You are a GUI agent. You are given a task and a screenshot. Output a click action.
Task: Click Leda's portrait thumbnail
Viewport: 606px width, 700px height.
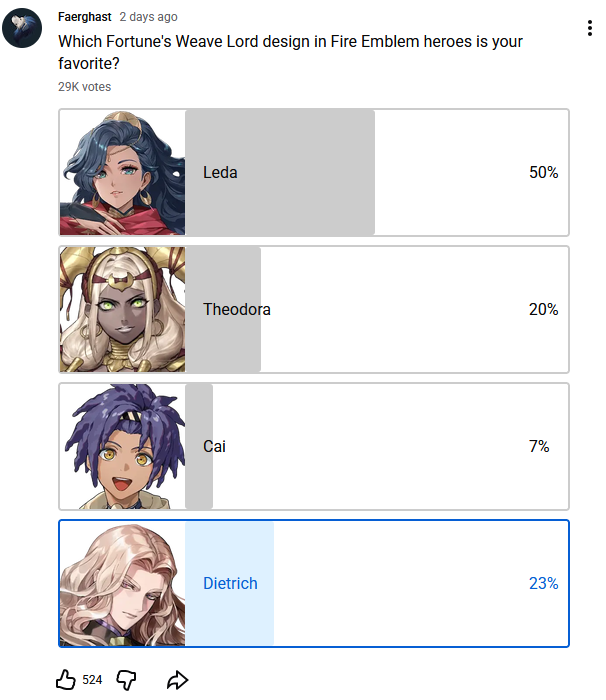[x=122, y=172]
